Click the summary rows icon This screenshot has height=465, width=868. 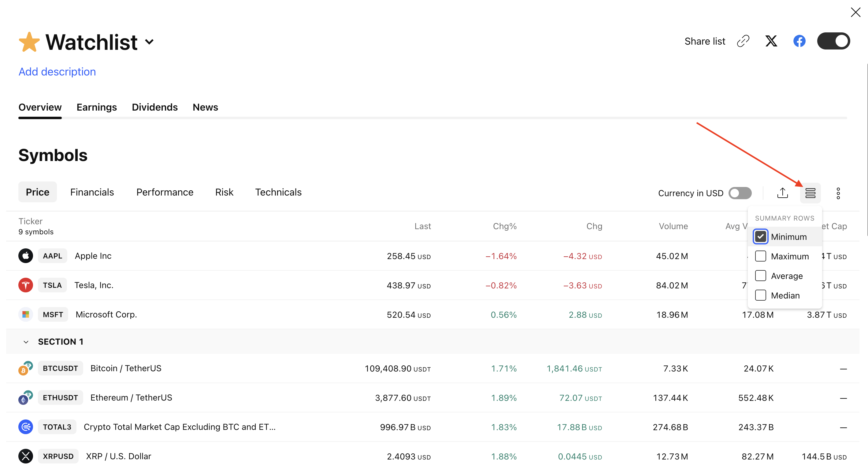click(x=810, y=193)
